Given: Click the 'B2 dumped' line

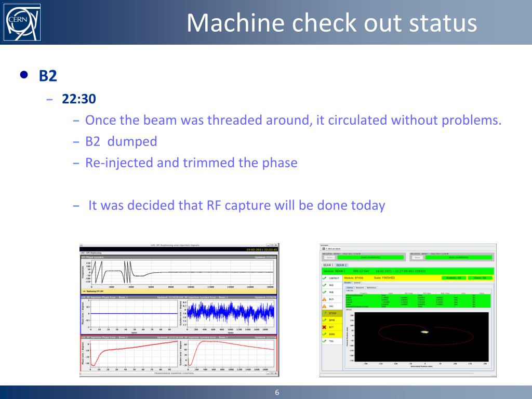Looking at the screenshot, I should (x=121, y=141).
